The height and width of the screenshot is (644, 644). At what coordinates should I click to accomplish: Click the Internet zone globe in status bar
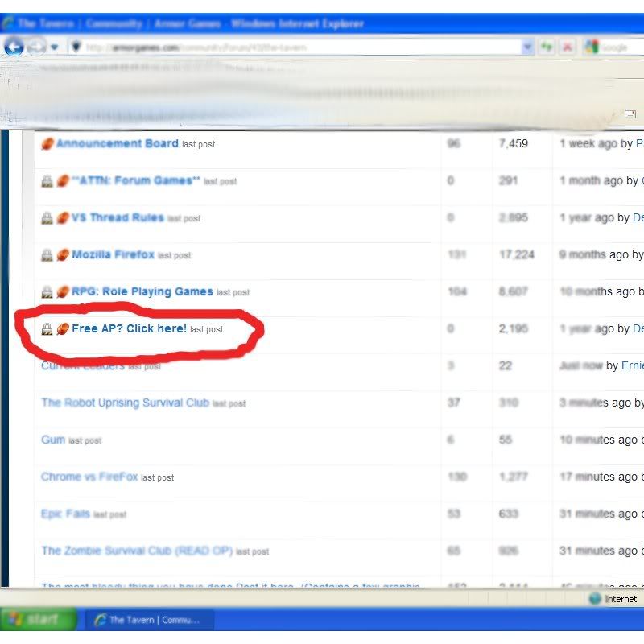[595, 599]
